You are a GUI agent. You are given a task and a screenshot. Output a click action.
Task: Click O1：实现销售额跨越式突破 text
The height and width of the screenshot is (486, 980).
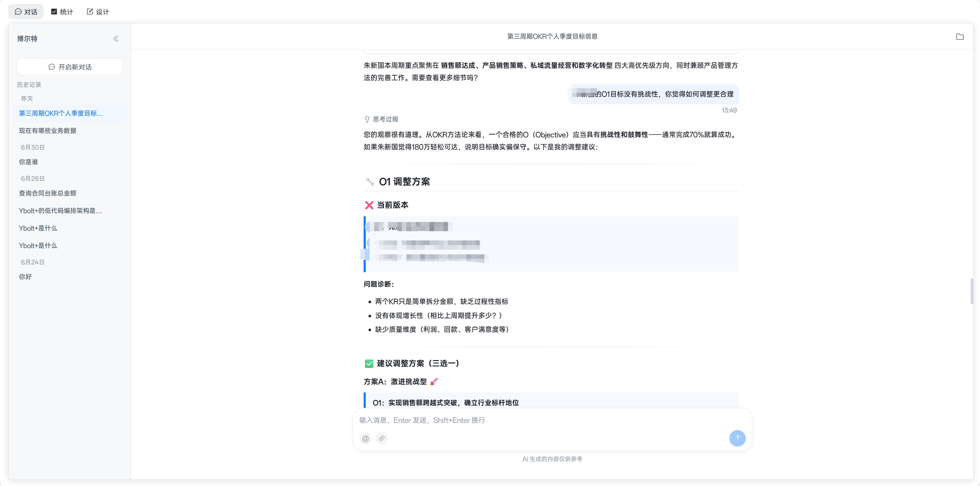click(x=445, y=403)
